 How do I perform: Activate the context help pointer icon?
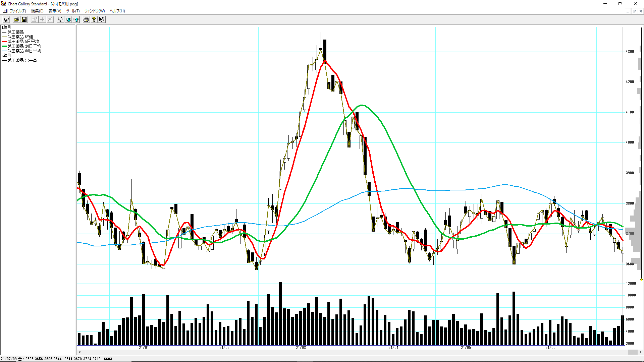(102, 19)
